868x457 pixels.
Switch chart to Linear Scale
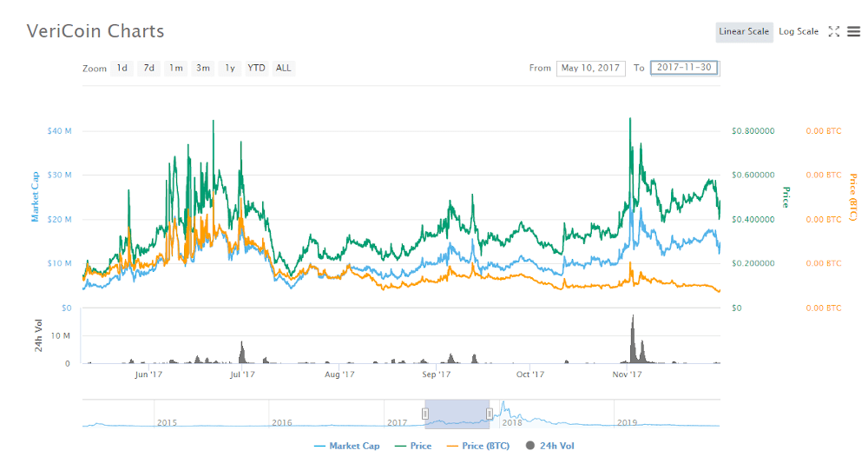(x=744, y=31)
